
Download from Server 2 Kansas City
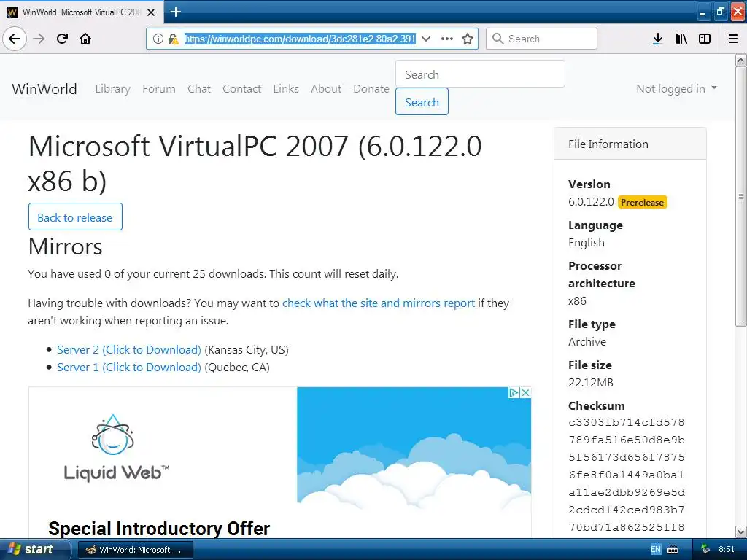[128, 349]
